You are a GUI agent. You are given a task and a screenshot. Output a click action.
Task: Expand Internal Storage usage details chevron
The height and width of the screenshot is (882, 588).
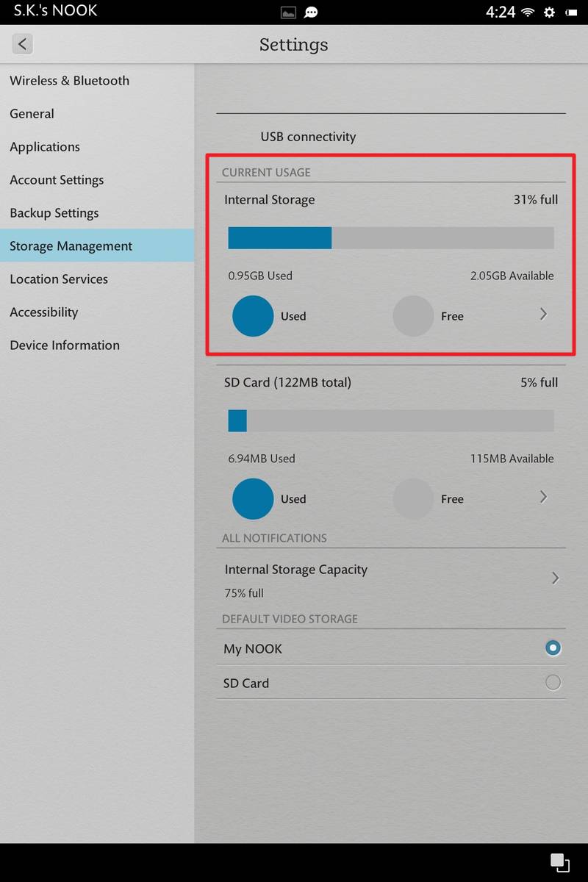click(x=544, y=314)
